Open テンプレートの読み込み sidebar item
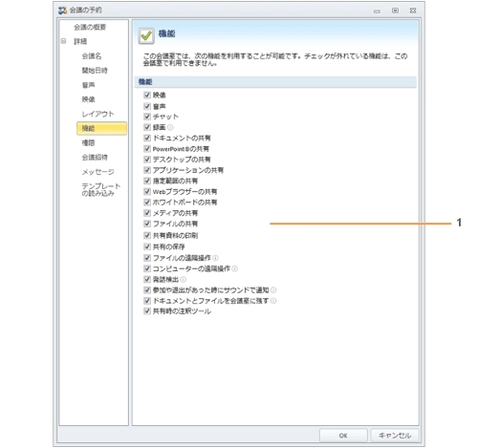The height and width of the screenshot is (448, 478). click(101, 189)
